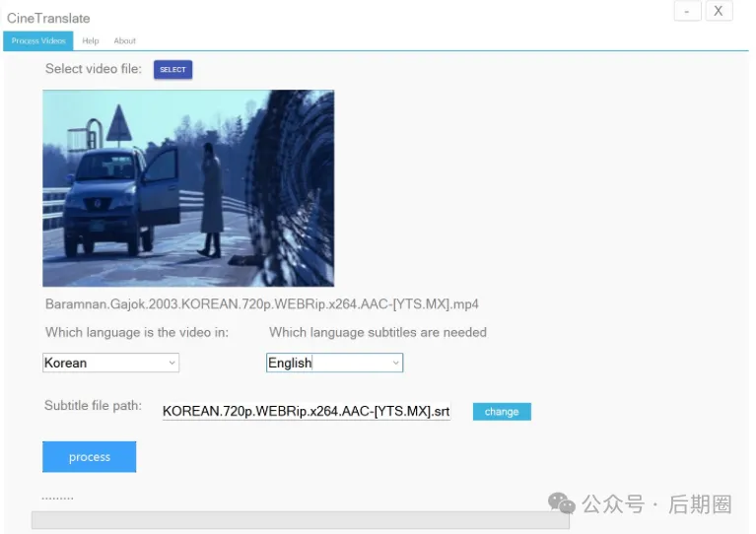Open the English subtitle language dropdown
The height and width of the screenshot is (534, 756).
(x=334, y=363)
